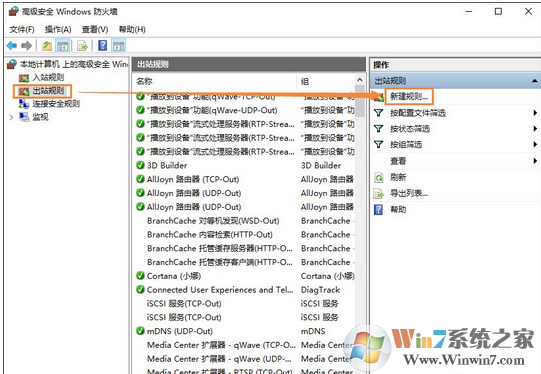
Task: Open 连接安全规则 in the tree
Action: pos(56,104)
